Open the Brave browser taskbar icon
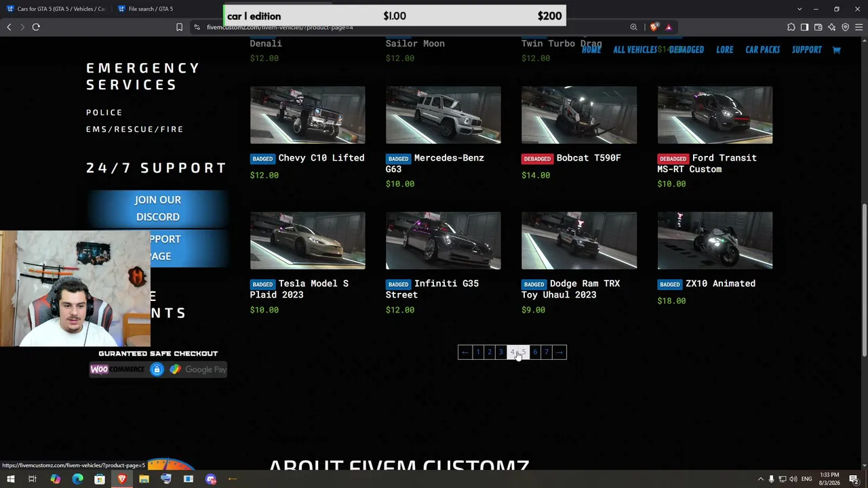 pos(122,479)
